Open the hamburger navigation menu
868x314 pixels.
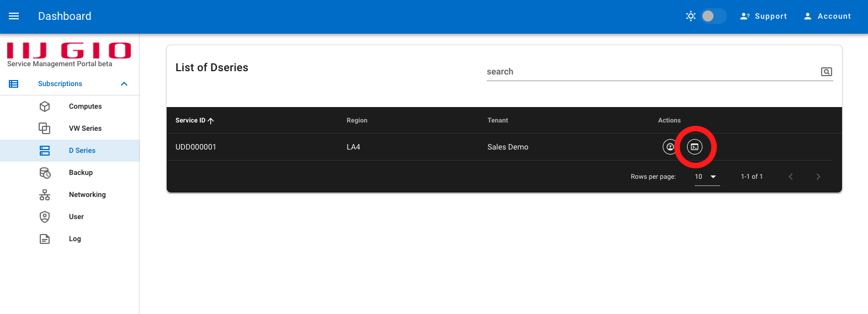(x=14, y=17)
